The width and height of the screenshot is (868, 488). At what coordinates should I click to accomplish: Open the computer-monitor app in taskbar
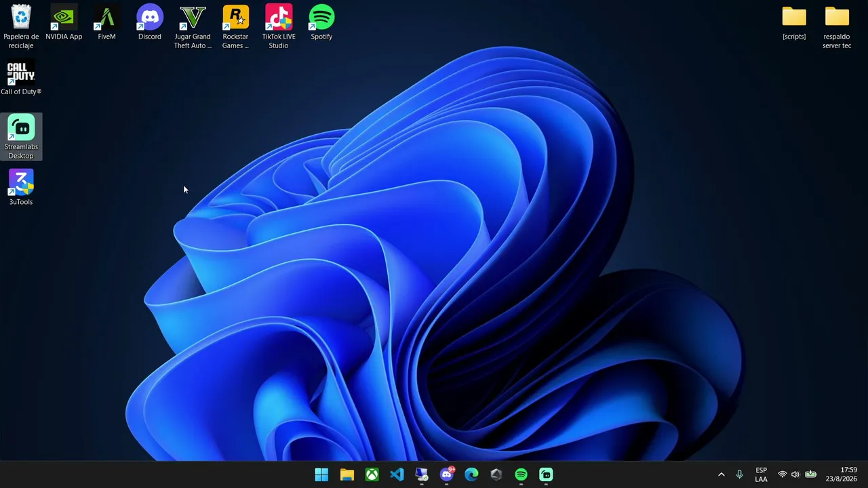tap(422, 474)
